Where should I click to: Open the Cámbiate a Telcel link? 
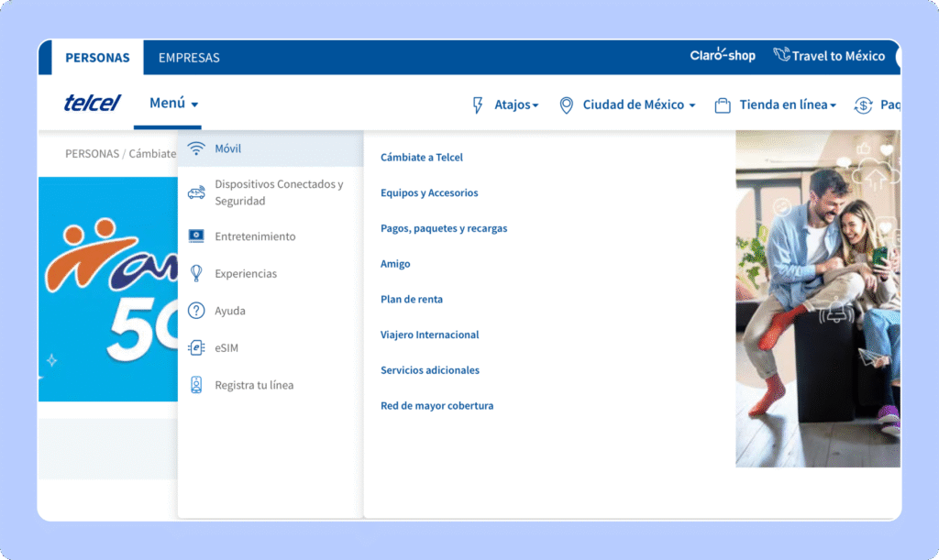pyautogui.click(x=422, y=158)
